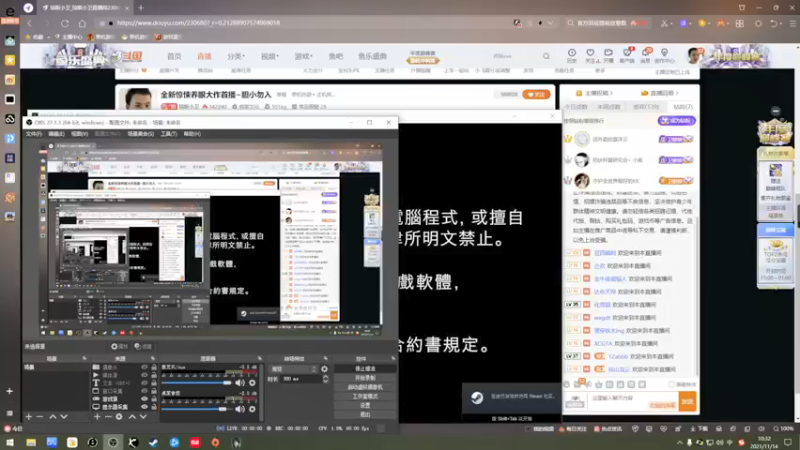Move the scene down in the scenes list

click(x=64, y=417)
